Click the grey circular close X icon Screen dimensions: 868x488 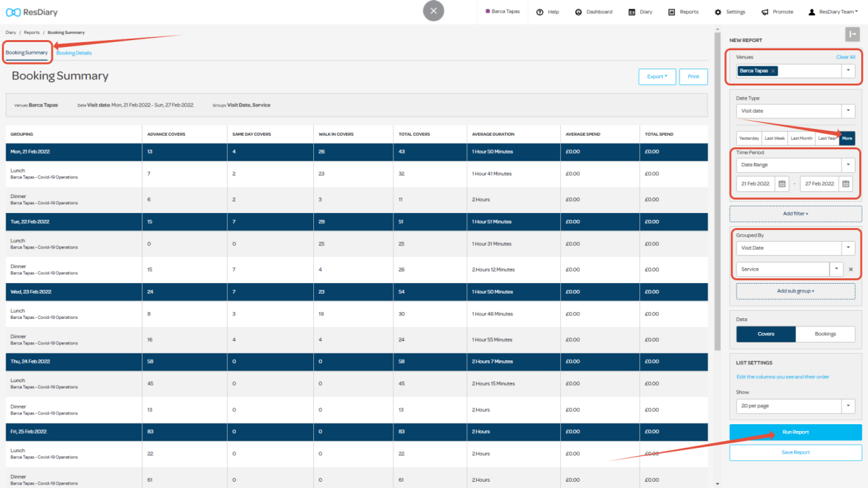(433, 12)
